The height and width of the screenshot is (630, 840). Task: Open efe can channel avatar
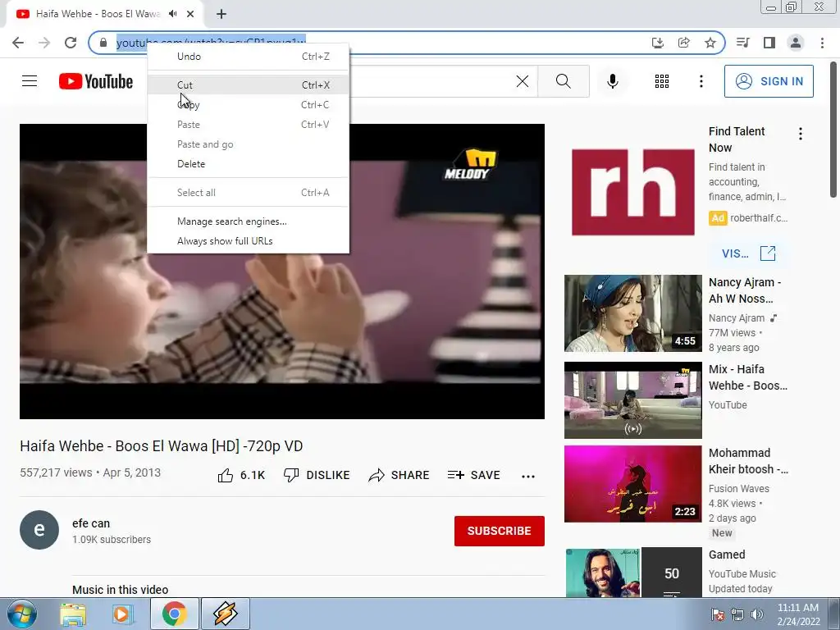[39, 530]
